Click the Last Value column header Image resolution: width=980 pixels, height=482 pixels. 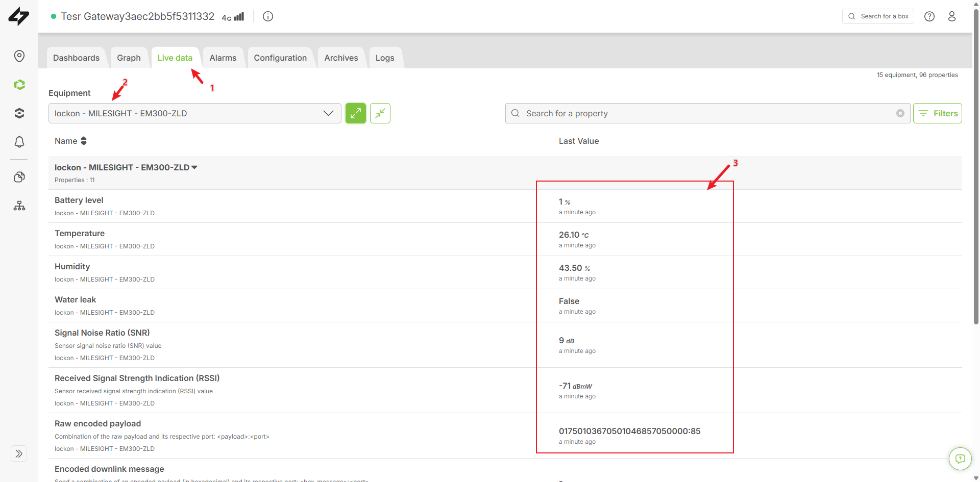pos(579,141)
